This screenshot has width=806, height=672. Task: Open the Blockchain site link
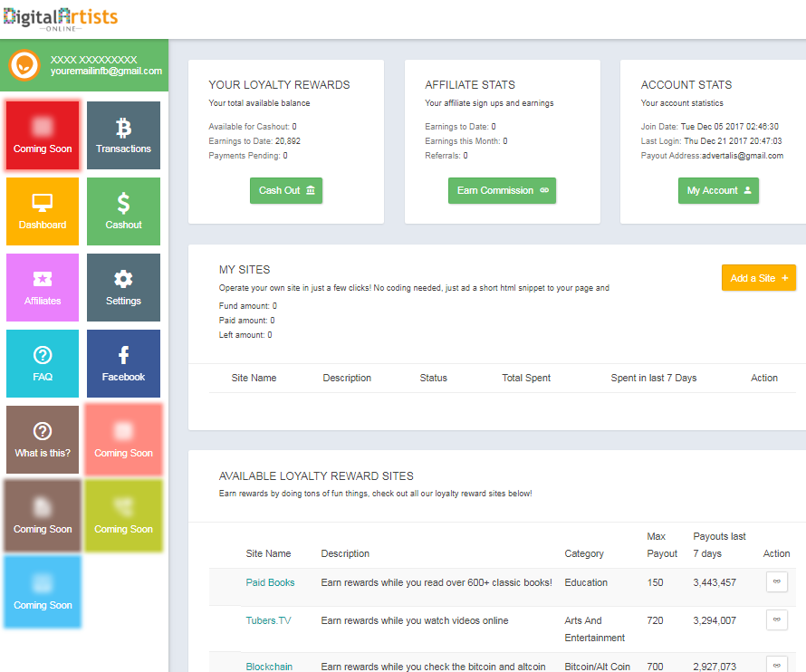click(x=269, y=667)
